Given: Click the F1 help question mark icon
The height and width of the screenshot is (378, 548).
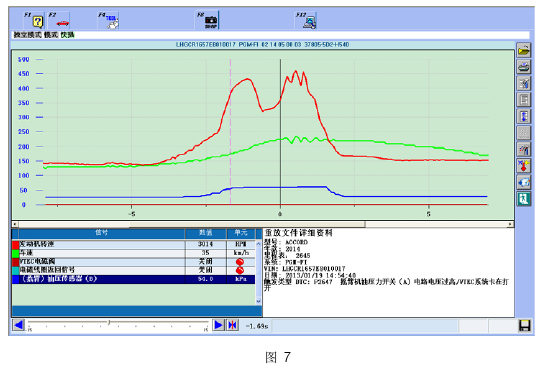Looking at the screenshot, I should [x=37, y=22].
